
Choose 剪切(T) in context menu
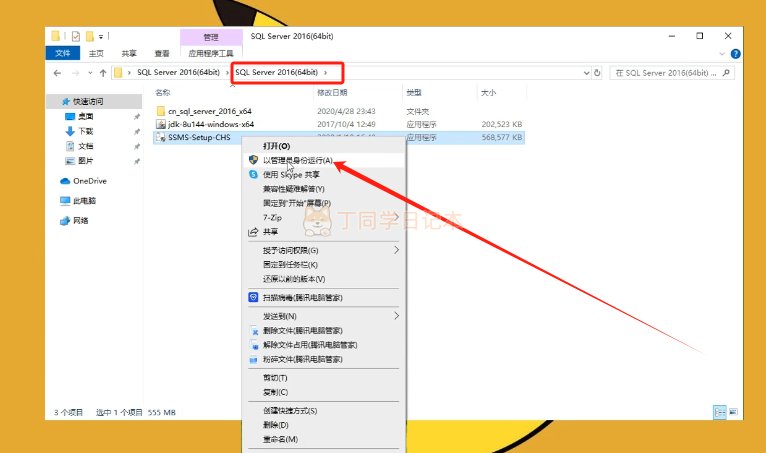[324, 378]
